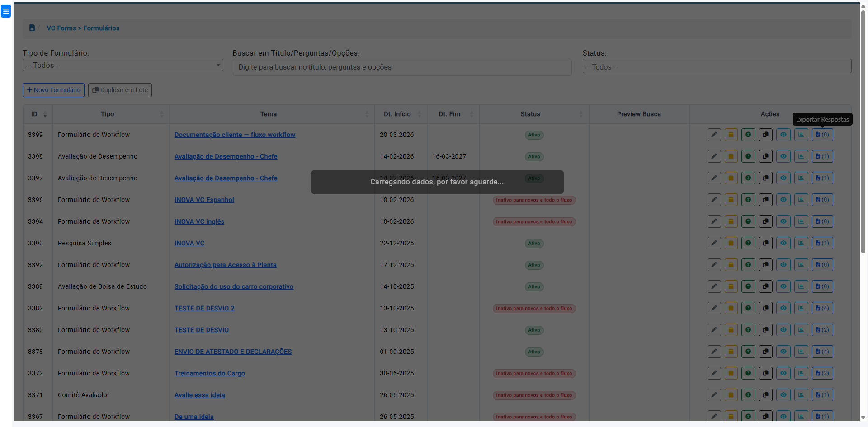868x427 pixels.
Task: Export responses for form 3399
Action: point(822,135)
